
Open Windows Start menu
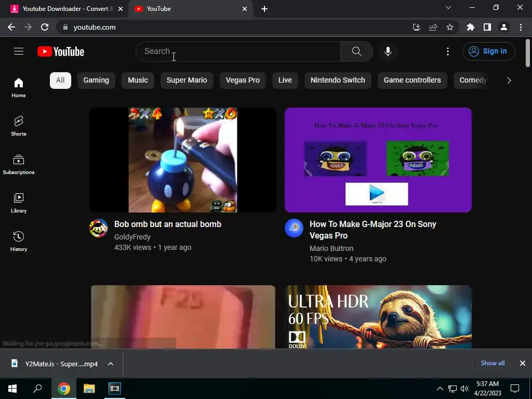coord(12,389)
